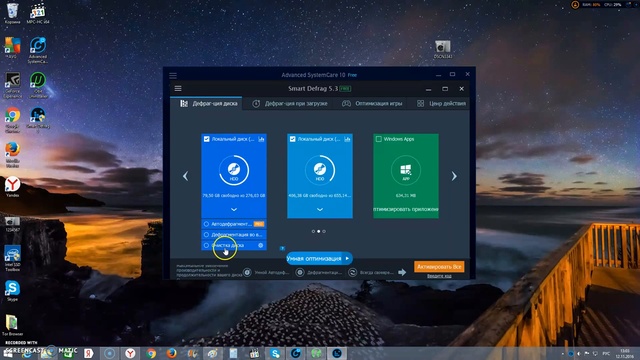640x360 pixels.
Task: Open Очистка диска settings gear
Action: coord(260,245)
